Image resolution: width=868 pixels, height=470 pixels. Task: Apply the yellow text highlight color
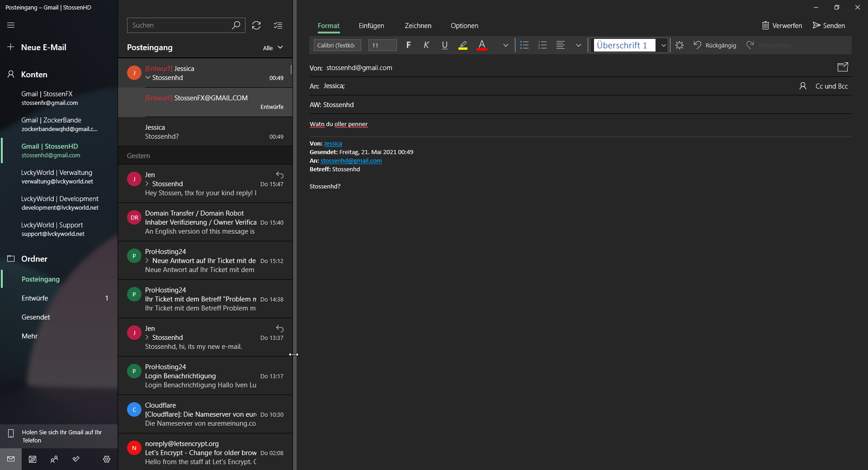(x=463, y=45)
